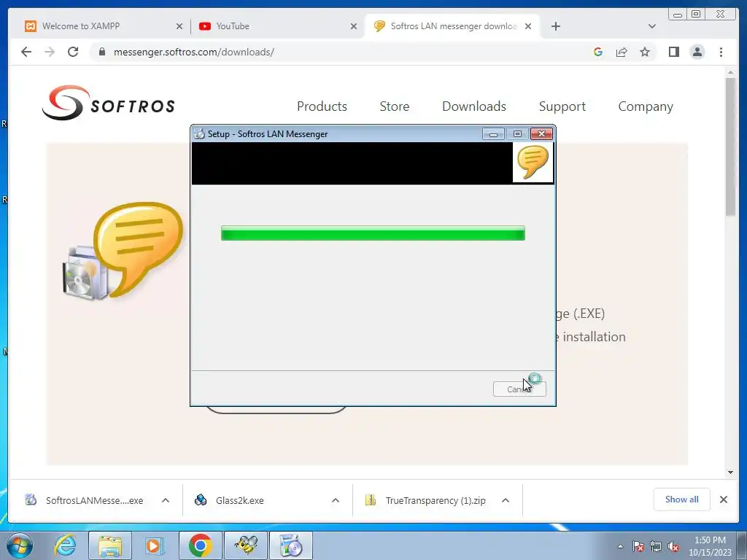Open the bee application on taskbar

click(245, 545)
